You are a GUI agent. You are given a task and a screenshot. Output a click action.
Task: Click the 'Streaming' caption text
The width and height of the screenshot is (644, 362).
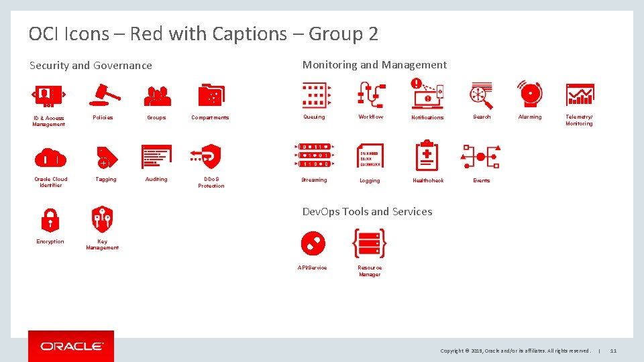pos(314,180)
